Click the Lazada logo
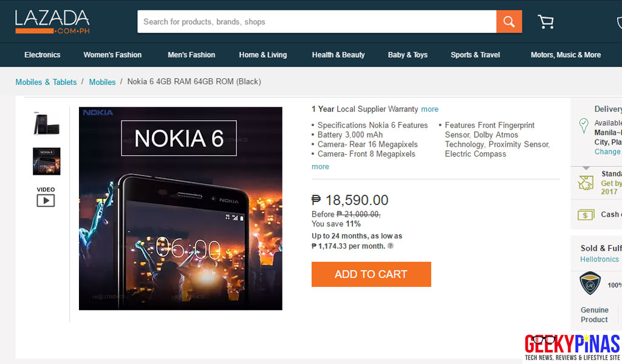 [x=52, y=22]
